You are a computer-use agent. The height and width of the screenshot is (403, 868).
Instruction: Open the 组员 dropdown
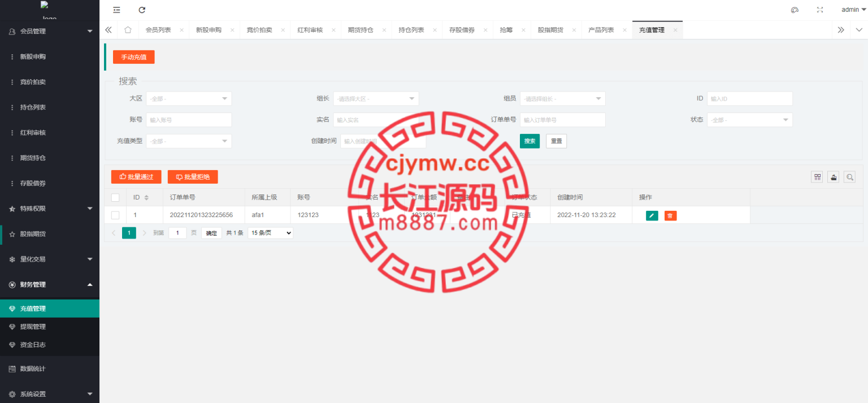563,98
